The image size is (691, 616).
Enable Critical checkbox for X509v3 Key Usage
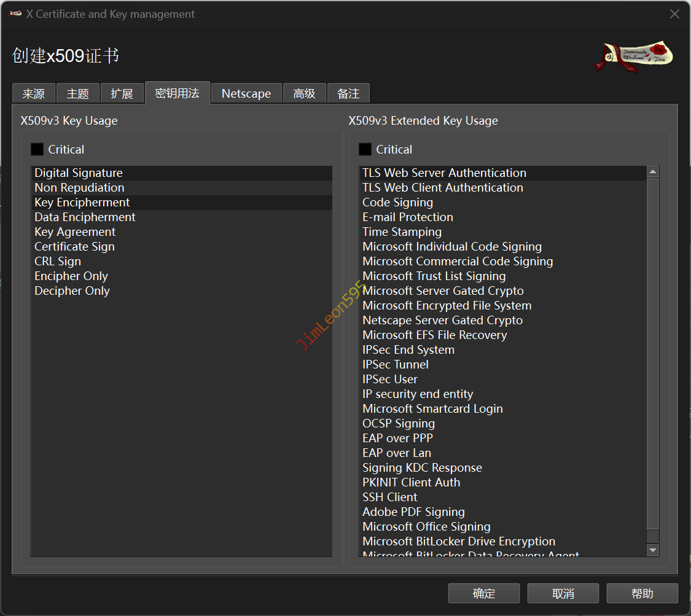point(37,149)
